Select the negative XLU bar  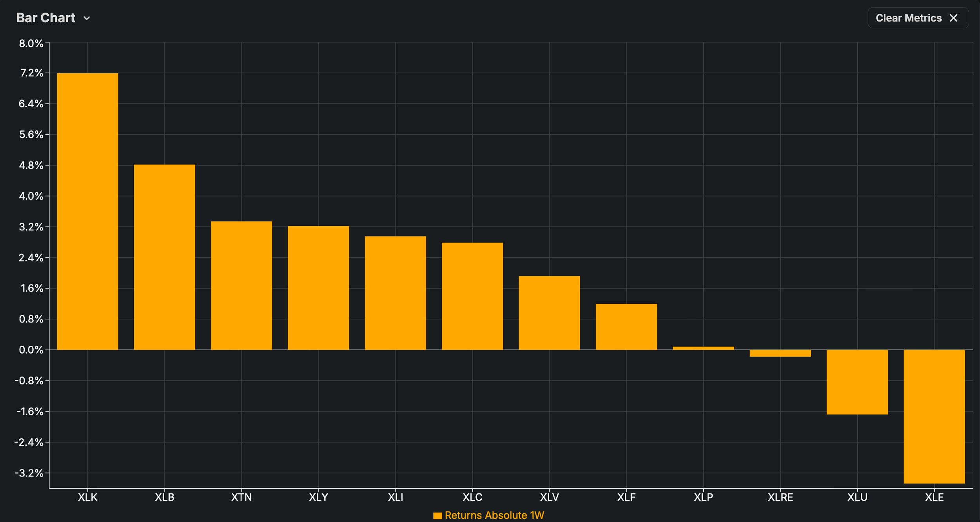[x=857, y=382]
